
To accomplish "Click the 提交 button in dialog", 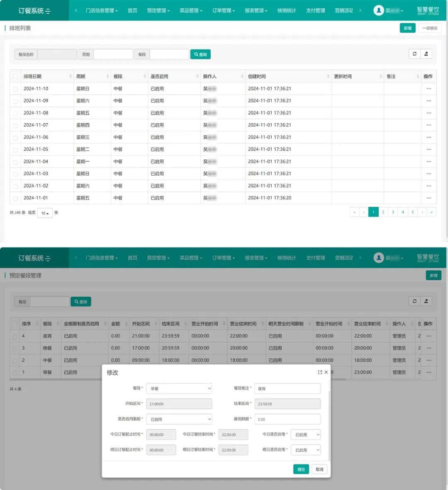I will click(x=301, y=469).
